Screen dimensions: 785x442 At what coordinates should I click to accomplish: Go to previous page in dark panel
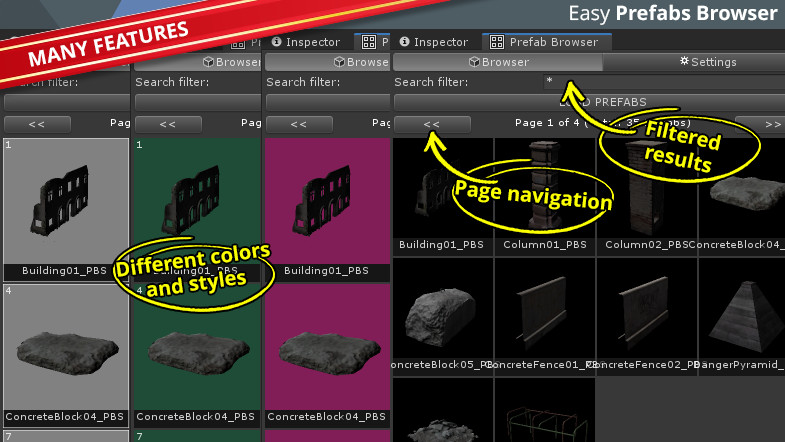432,124
